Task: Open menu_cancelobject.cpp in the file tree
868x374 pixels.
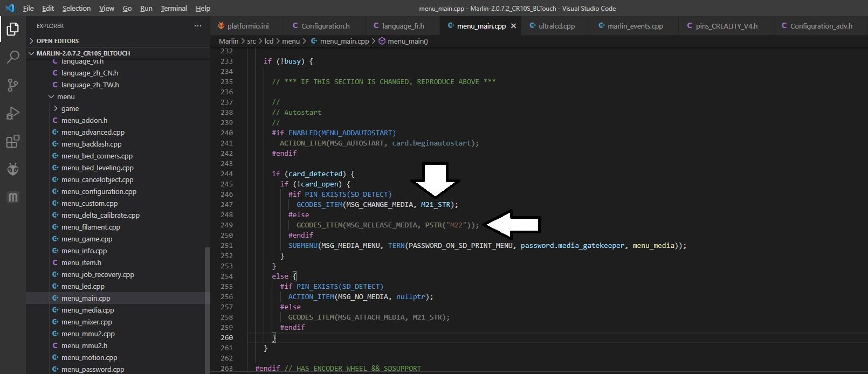Action: [x=118, y=179]
